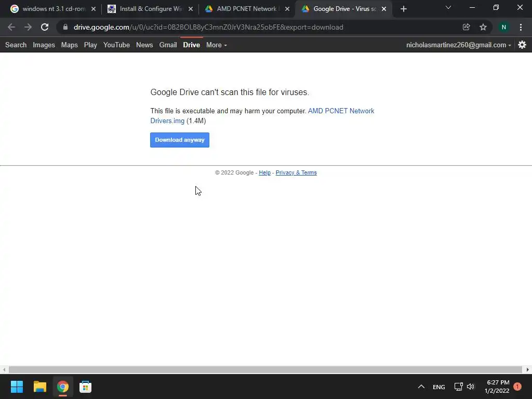Close the 'Google Drive - Virus scan' tab
The height and width of the screenshot is (399, 532).
[384, 9]
